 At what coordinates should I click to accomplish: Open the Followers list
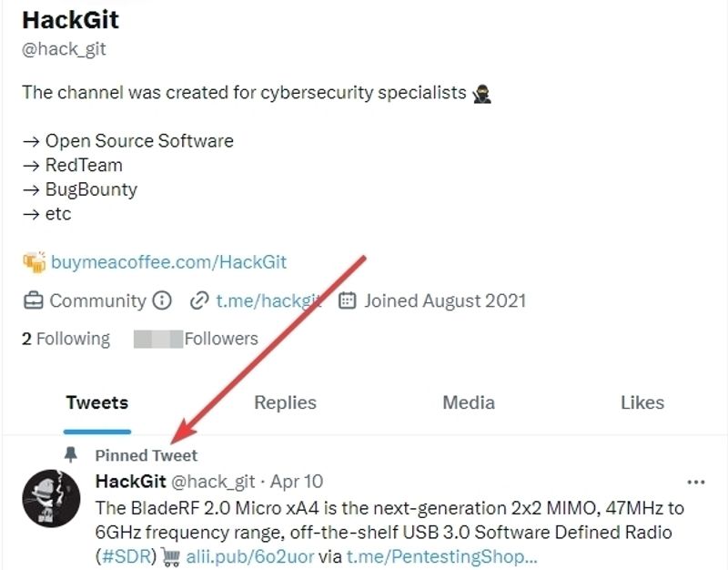point(196,339)
